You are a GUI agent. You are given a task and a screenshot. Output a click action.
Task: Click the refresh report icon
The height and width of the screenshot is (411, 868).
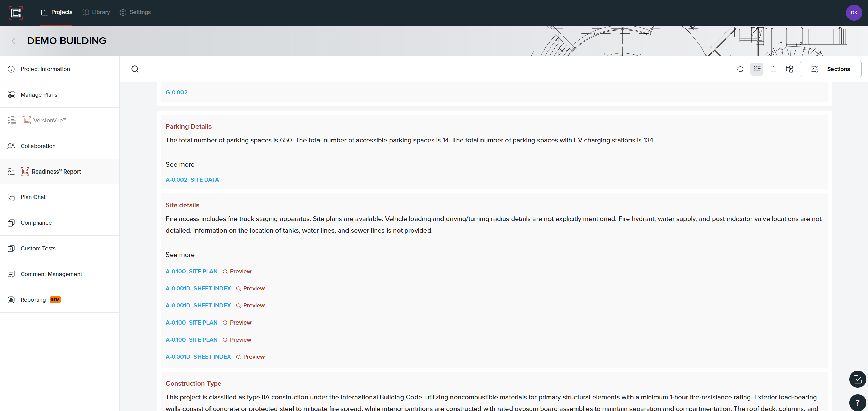[740, 69]
